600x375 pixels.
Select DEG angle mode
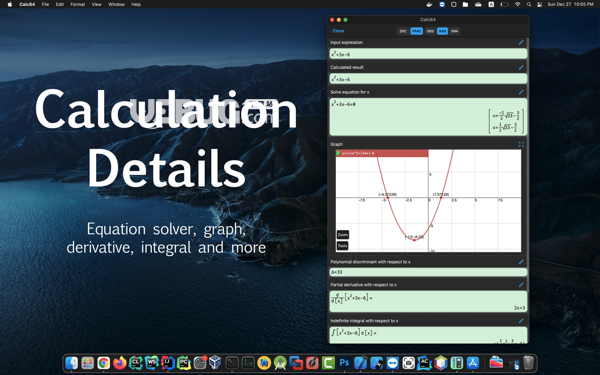(430, 31)
